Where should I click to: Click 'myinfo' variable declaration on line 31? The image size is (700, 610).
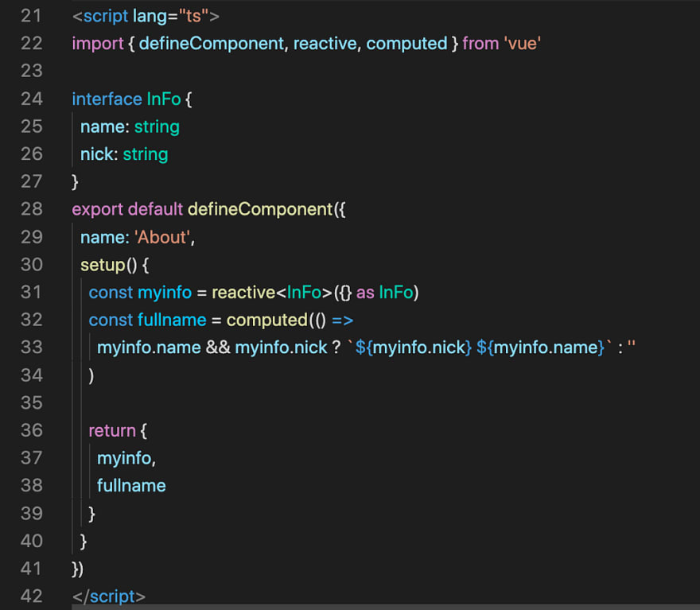point(165,293)
